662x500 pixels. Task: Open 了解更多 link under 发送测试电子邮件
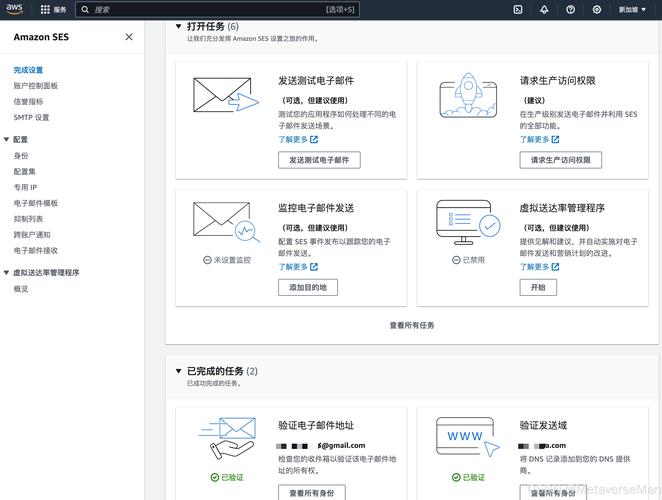(298, 139)
